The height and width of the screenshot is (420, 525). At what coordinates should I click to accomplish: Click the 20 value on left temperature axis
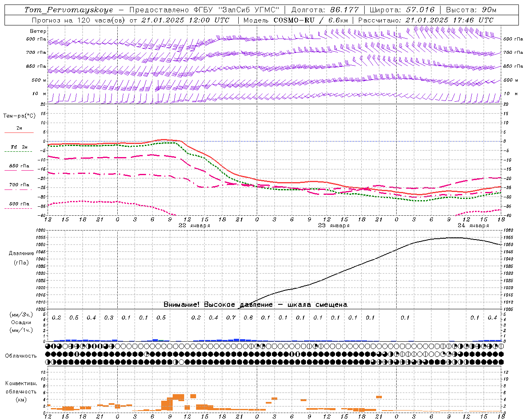(x=43, y=104)
